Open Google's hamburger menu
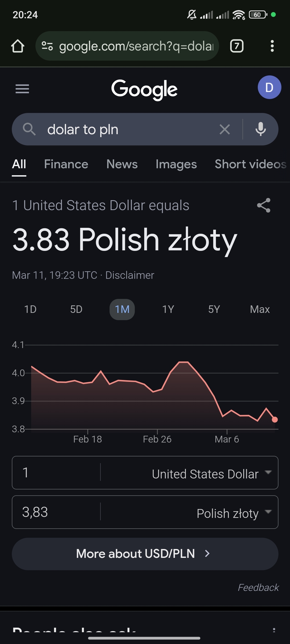290x644 pixels. 22,89
